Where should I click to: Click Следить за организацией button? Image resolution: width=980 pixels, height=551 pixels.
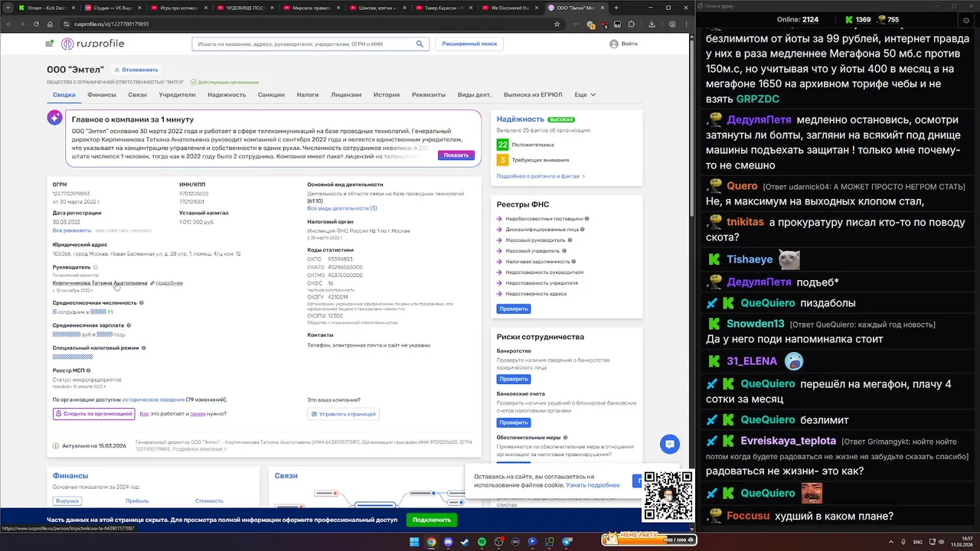click(93, 414)
